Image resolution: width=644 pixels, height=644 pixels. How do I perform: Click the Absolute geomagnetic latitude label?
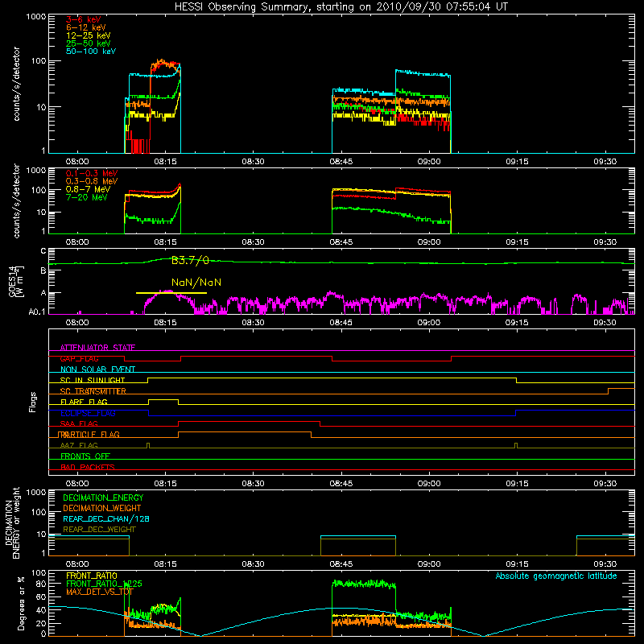coord(556,576)
